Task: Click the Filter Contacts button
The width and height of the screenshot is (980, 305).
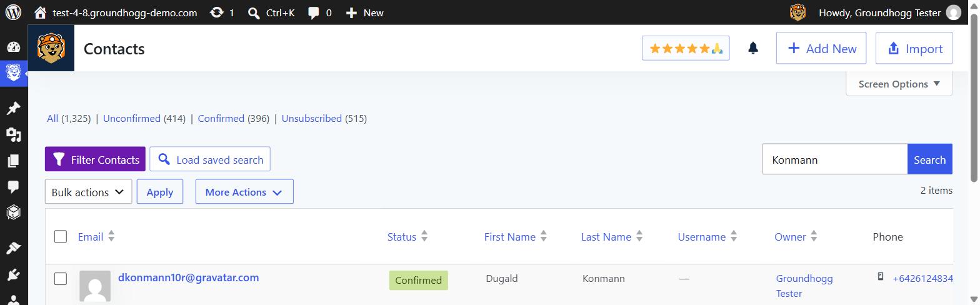Action: [95, 159]
